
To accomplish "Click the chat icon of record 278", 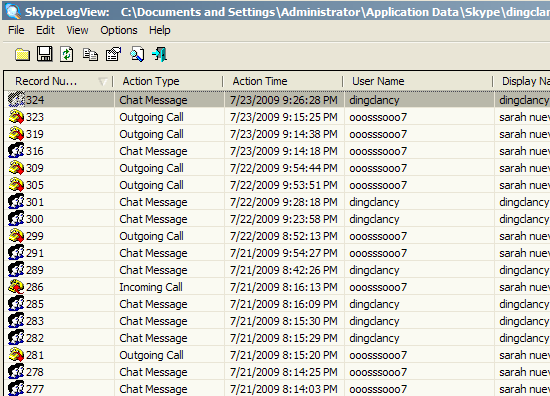I will click(x=16, y=372).
